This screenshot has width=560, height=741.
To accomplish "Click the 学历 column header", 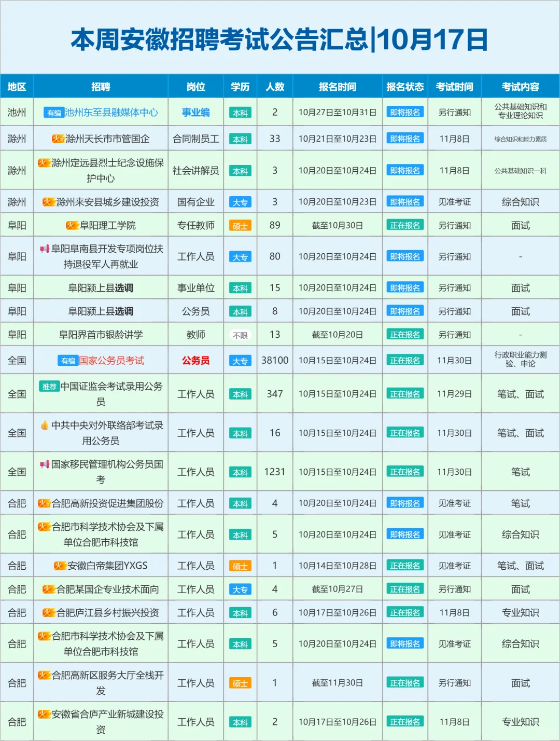I will (x=240, y=87).
